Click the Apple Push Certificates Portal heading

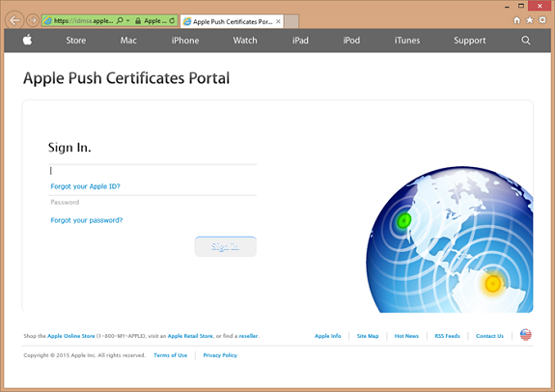coord(126,78)
